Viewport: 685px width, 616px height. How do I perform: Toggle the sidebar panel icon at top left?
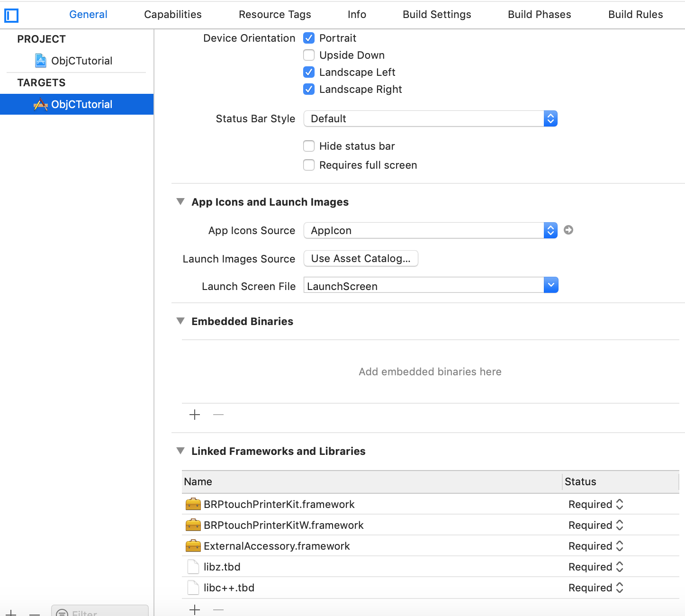click(x=11, y=16)
